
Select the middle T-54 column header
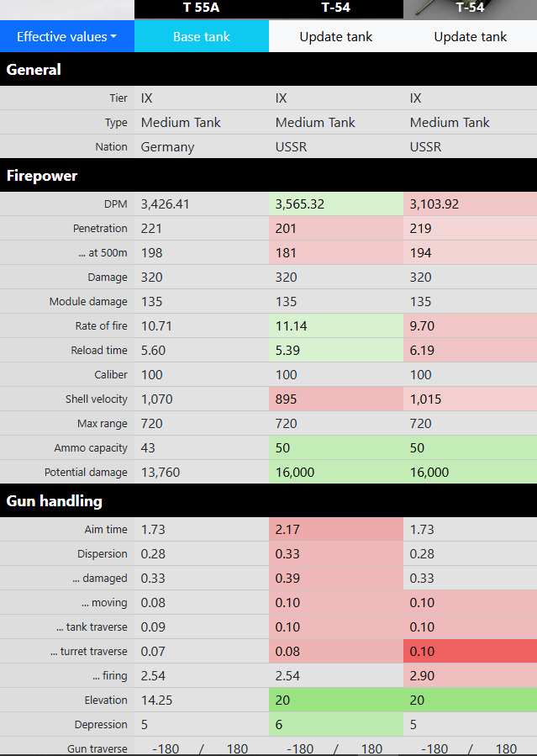coord(336,8)
